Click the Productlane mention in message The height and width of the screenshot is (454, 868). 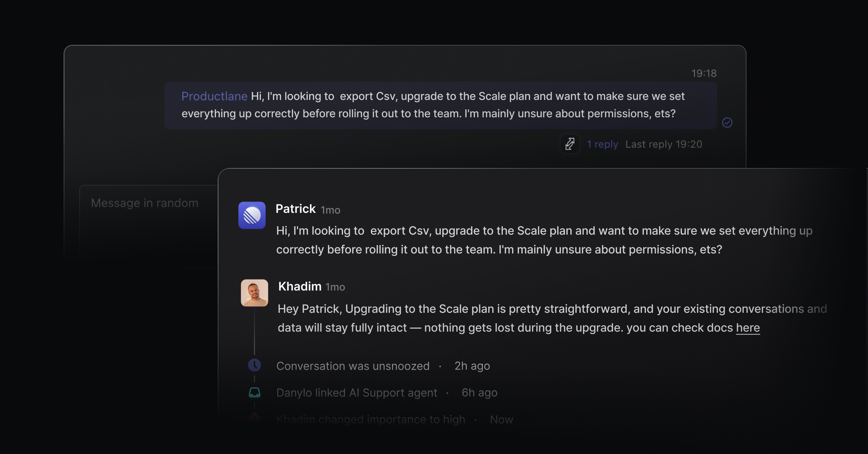[214, 96]
